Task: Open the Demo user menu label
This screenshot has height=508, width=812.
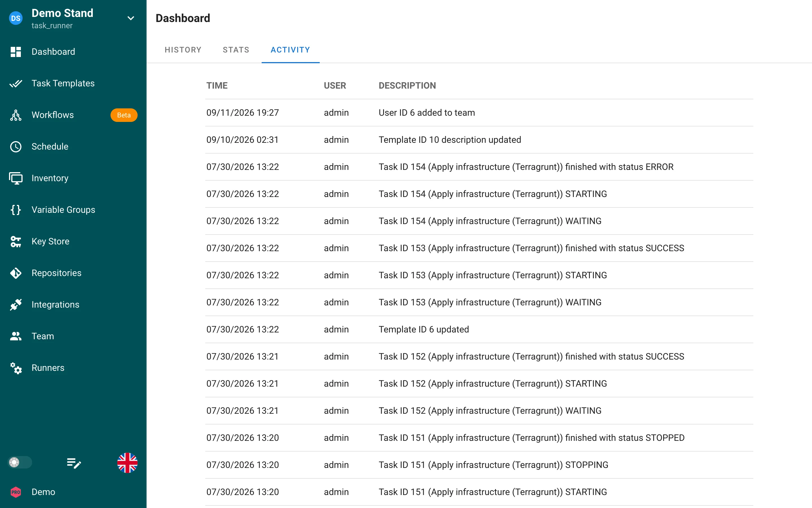Action: (43, 492)
